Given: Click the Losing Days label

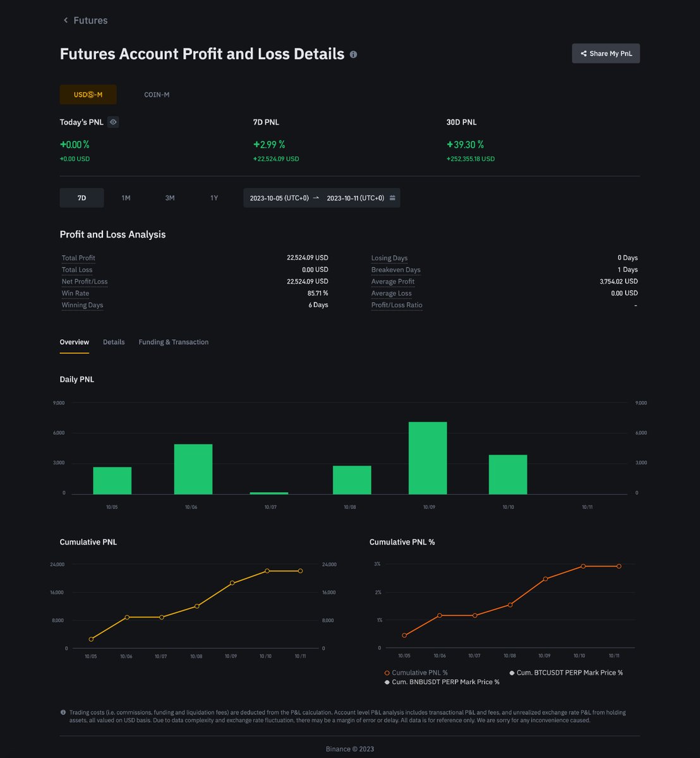Looking at the screenshot, I should pyautogui.click(x=389, y=258).
